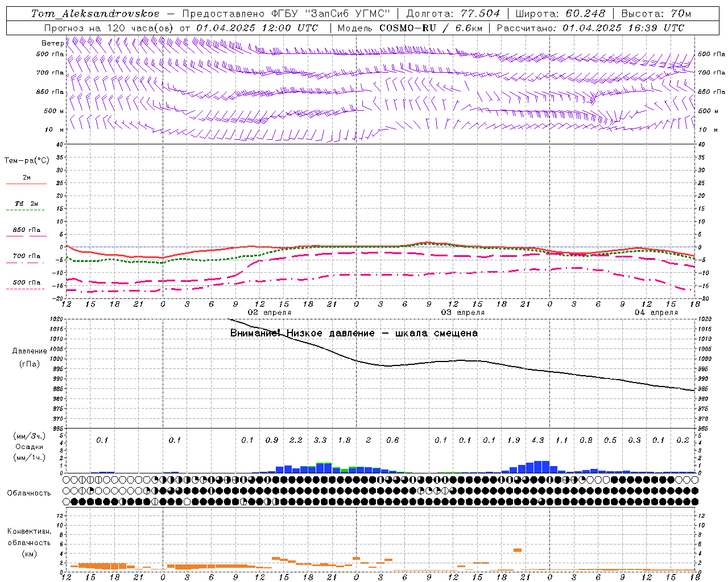The height and width of the screenshot is (582, 728).
Task: Click the Давление pressure axis label
Action: (x=30, y=351)
